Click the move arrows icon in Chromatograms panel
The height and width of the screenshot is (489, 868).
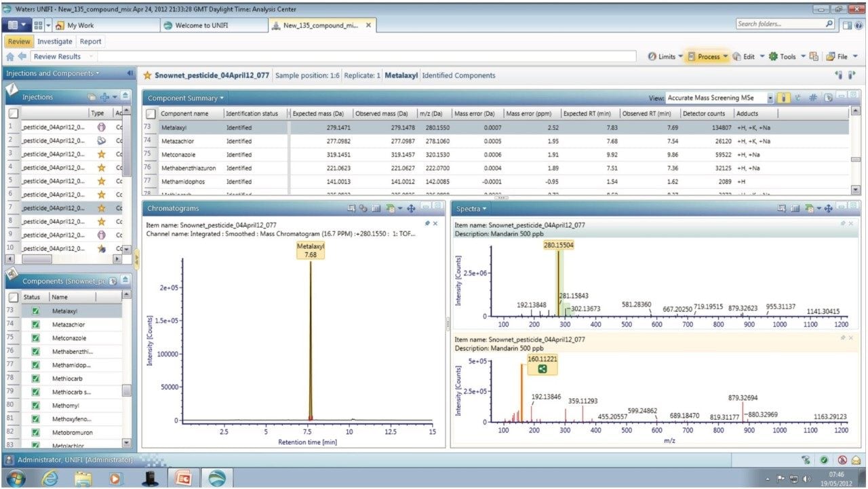[x=411, y=208]
